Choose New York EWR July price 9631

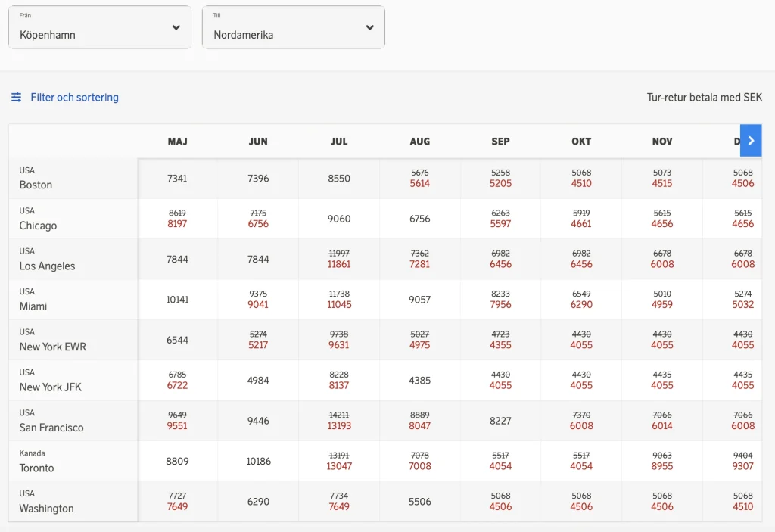(339, 345)
